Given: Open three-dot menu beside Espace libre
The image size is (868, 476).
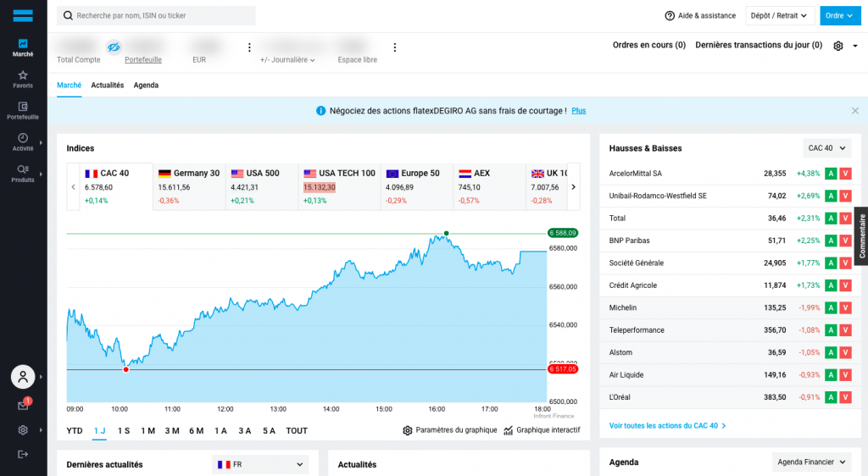Looking at the screenshot, I should [x=395, y=47].
